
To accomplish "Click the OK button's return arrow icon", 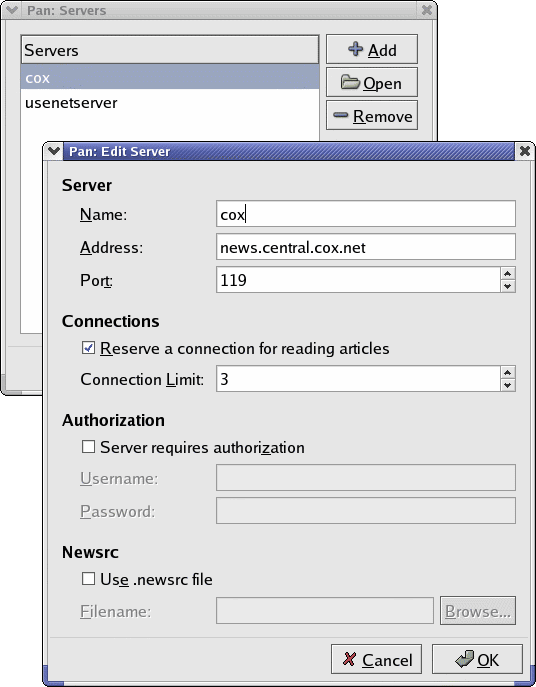I will (465, 659).
